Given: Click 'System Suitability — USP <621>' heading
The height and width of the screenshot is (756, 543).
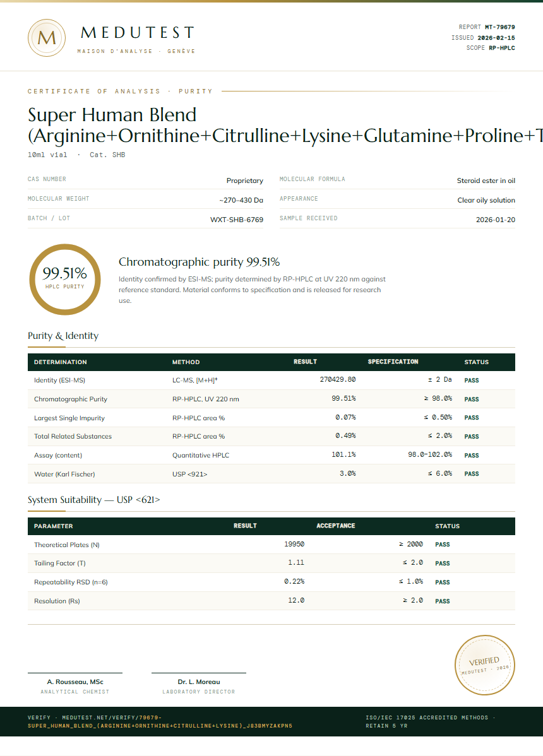Looking at the screenshot, I should coord(93,500).
